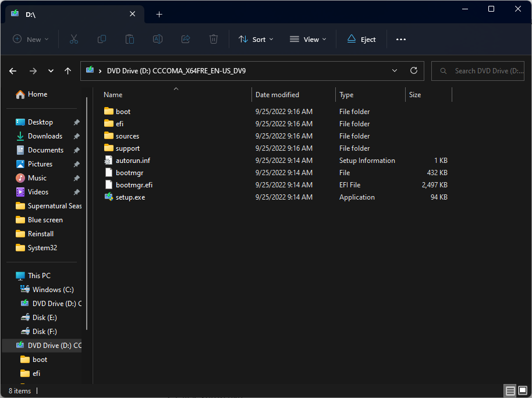Click the Paste clipboard icon
Viewport: 532px width, 398px height.
130,40
